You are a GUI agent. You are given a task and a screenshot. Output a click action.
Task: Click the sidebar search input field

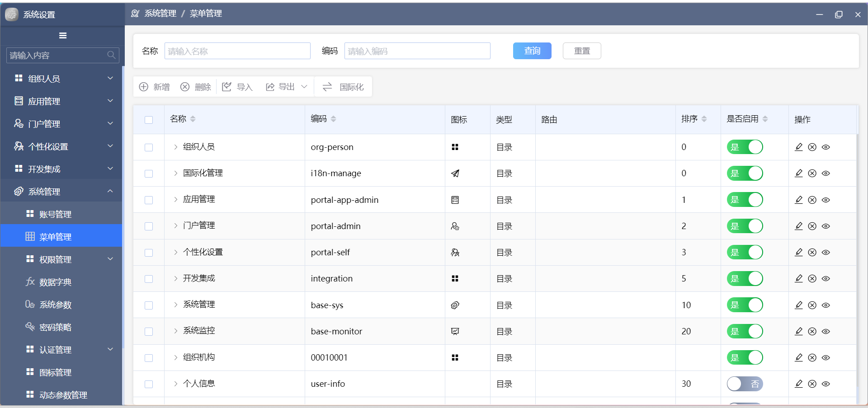63,55
